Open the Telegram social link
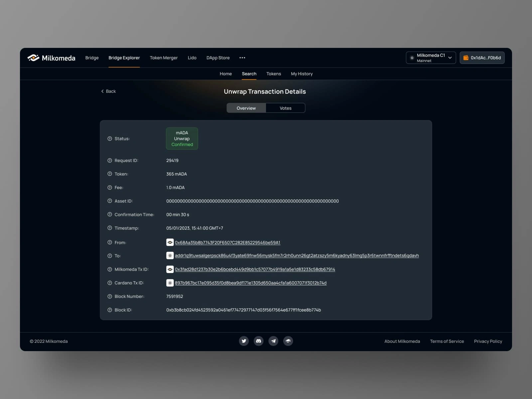Viewport: 532px width, 399px height. [x=273, y=341]
